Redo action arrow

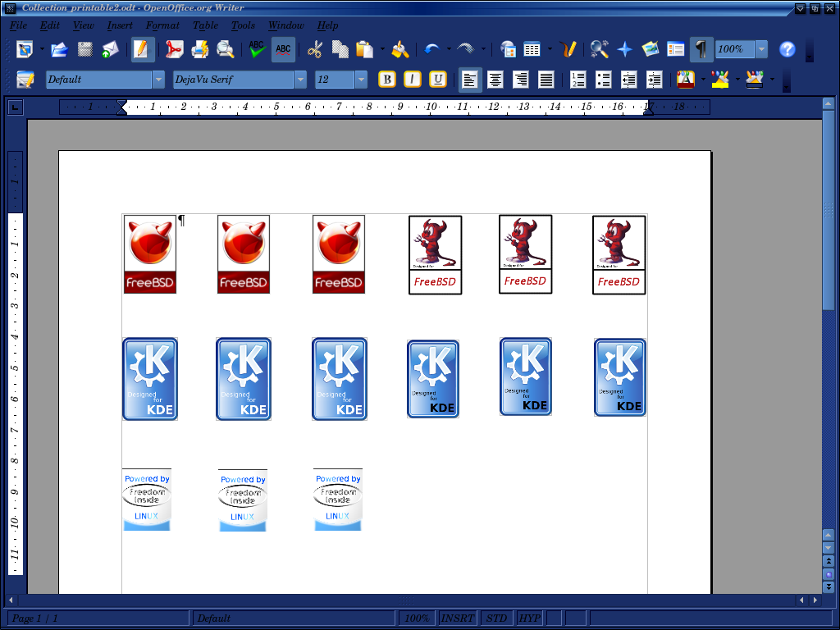point(466,49)
